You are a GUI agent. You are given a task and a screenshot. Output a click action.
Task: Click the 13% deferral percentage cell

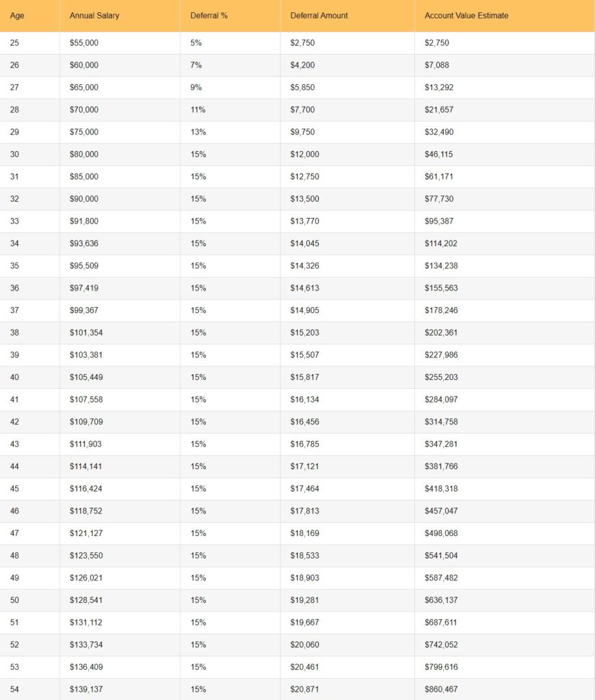[198, 132]
